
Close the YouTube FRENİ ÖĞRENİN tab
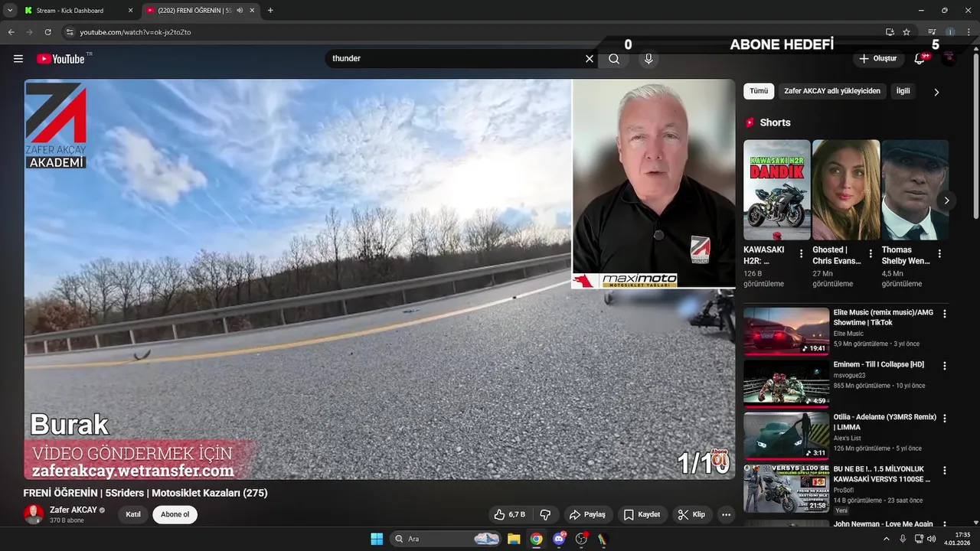(x=252, y=11)
